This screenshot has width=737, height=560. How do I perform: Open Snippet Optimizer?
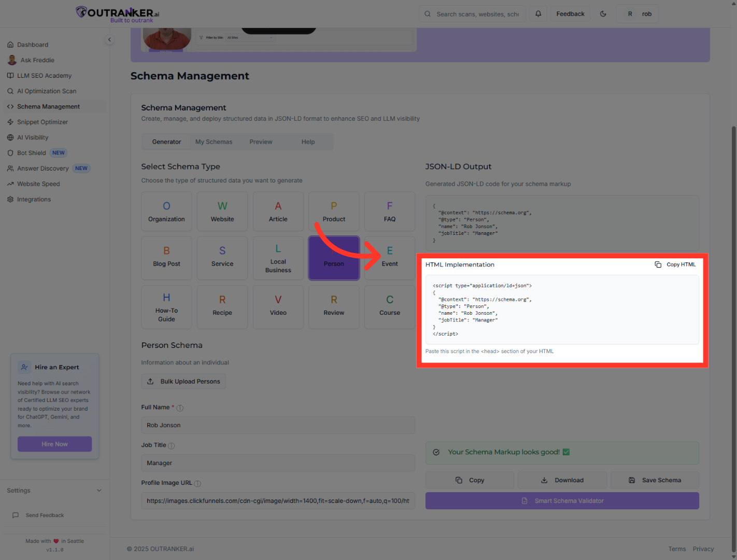(54, 122)
